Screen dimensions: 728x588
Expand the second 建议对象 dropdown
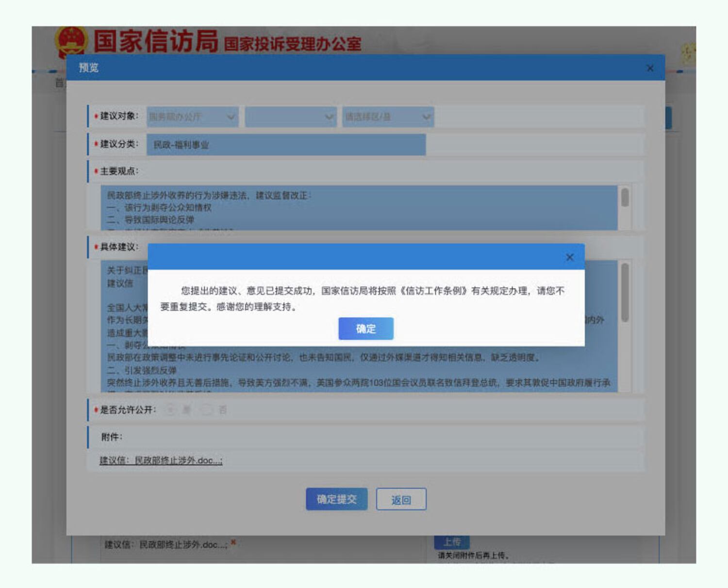(291, 117)
